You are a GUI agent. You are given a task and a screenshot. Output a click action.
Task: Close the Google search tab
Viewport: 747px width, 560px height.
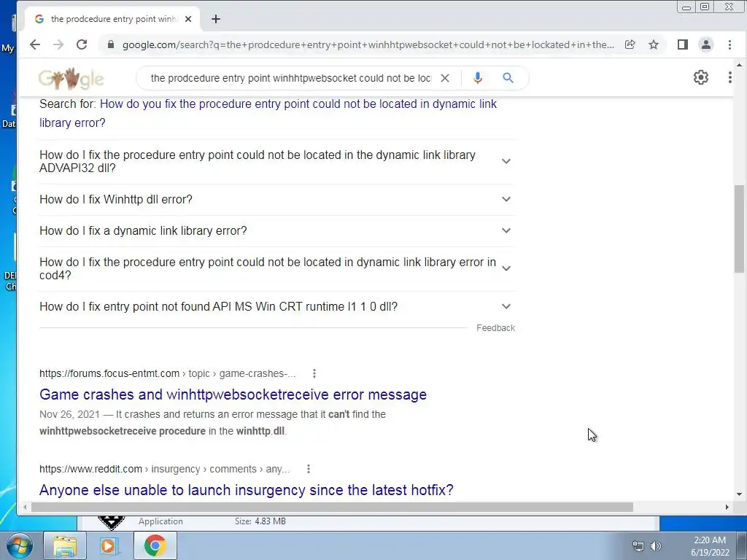(x=188, y=19)
